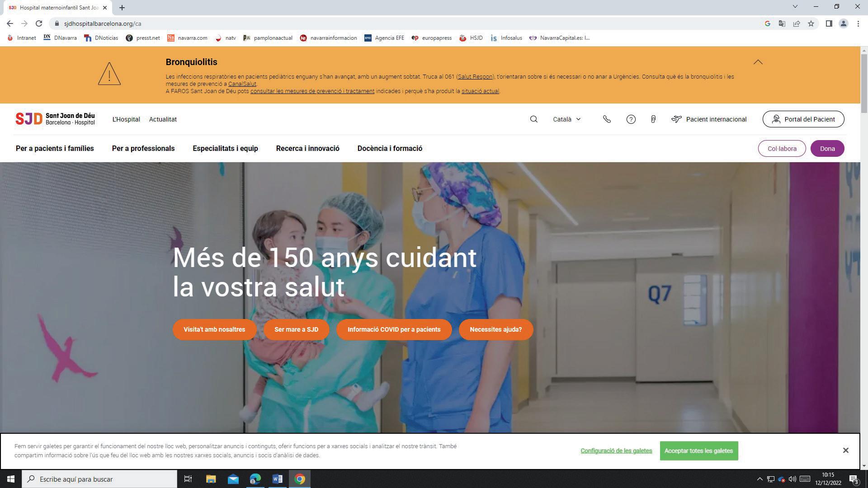
Task: Open Infosalus bookmark
Action: point(506,38)
